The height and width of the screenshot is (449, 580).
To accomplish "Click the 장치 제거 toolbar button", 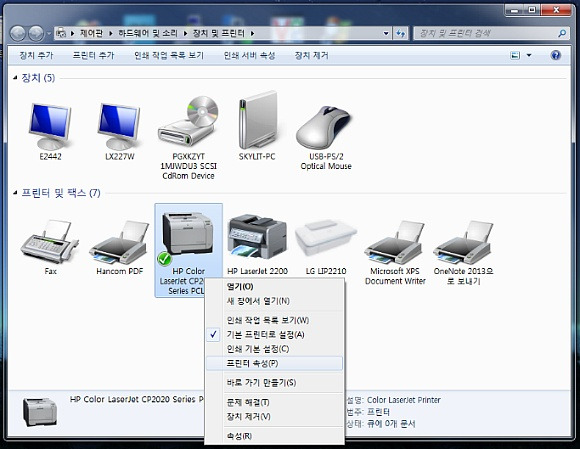I will click(311, 55).
